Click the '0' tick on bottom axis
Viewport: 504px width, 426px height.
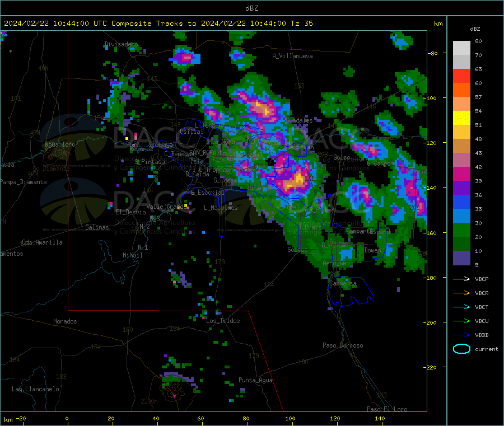[67, 418]
